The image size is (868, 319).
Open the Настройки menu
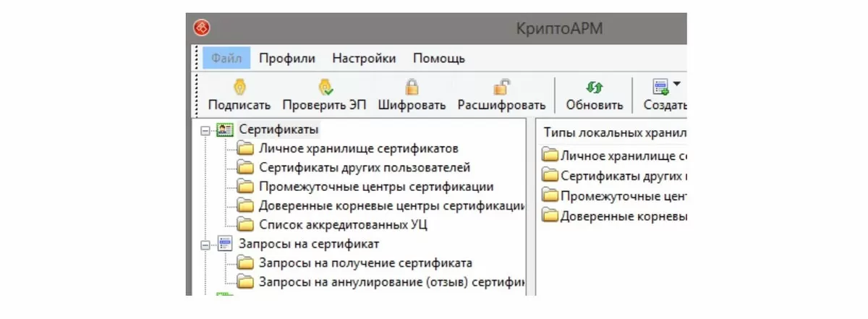click(364, 59)
